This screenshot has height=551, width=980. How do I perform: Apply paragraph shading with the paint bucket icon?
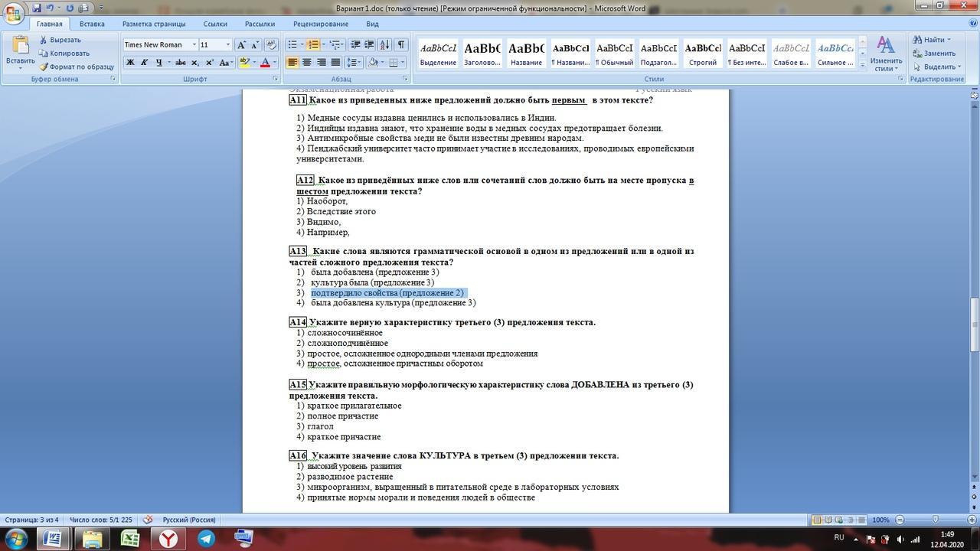pos(373,63)
